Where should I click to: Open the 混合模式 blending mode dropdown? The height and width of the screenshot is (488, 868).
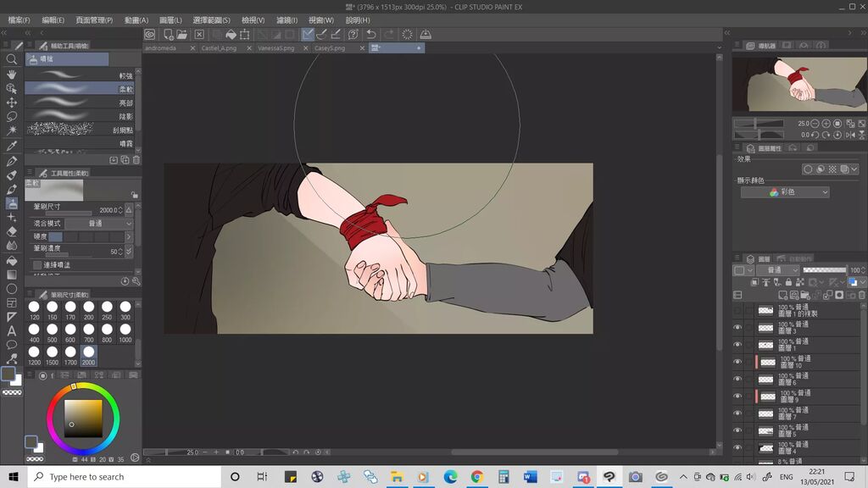99,224
